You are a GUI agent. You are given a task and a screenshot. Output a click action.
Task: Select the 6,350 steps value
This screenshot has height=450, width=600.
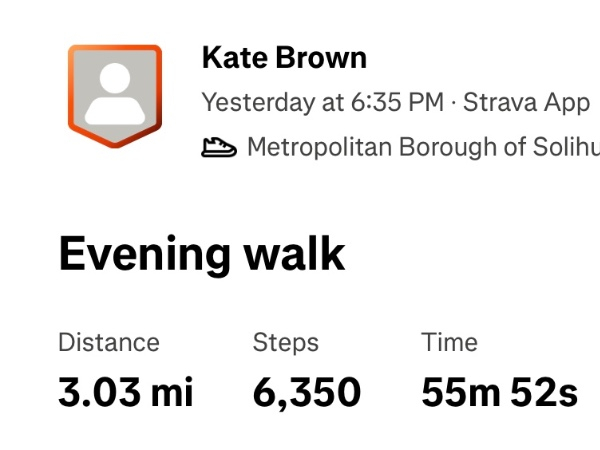click(x=306, y=393)
